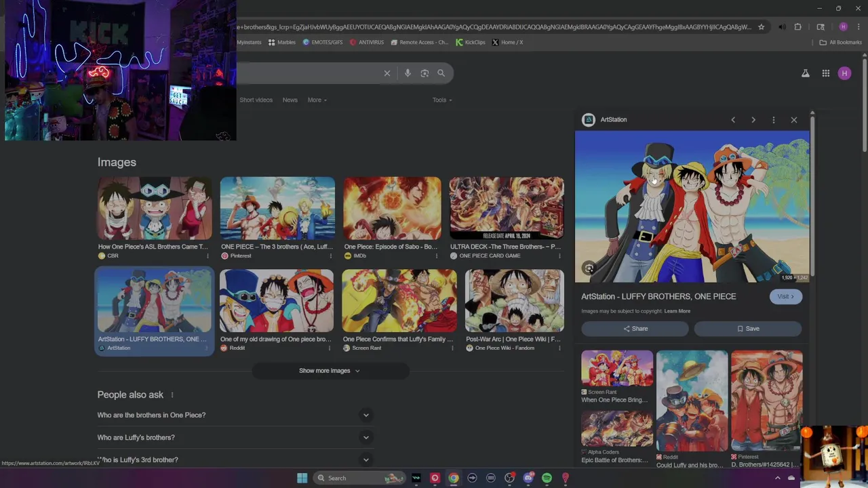Open ULTRA DECK Three Brothers thumbnail
The image size is (868, 488).
[507, 208]
